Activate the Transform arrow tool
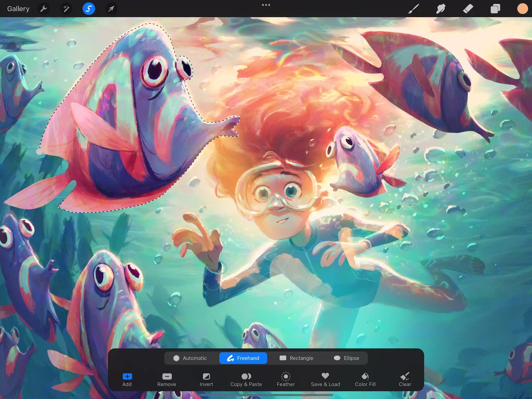532x399 pixels. (110, 8)
